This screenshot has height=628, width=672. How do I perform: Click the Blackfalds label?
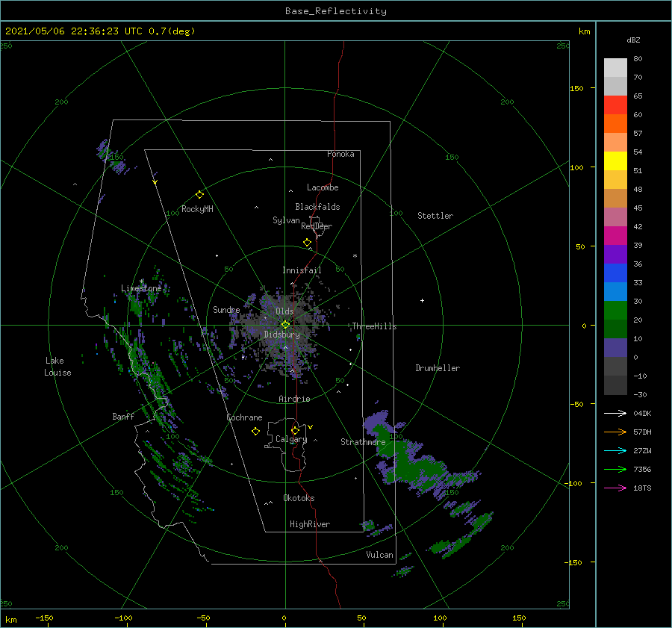(317, 207)
